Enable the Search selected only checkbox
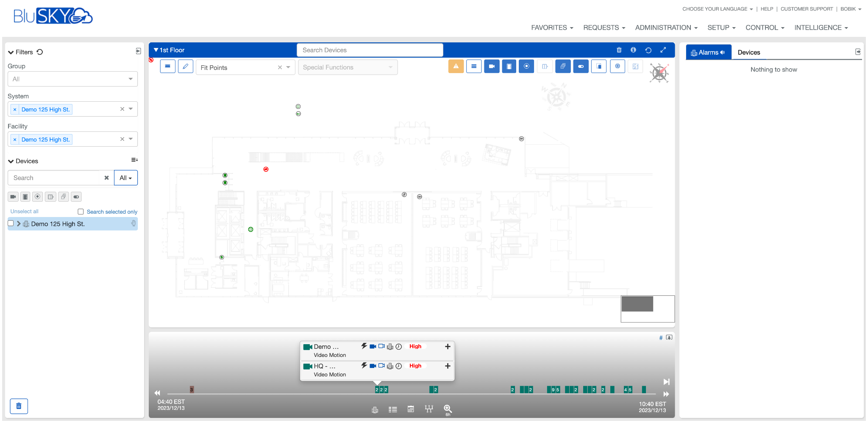The height and width of the screenshot is (423, 868). tap(81, 211)
